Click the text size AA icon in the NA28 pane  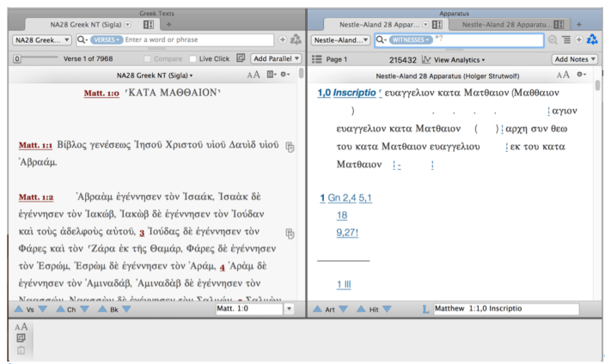pos(254,76)
